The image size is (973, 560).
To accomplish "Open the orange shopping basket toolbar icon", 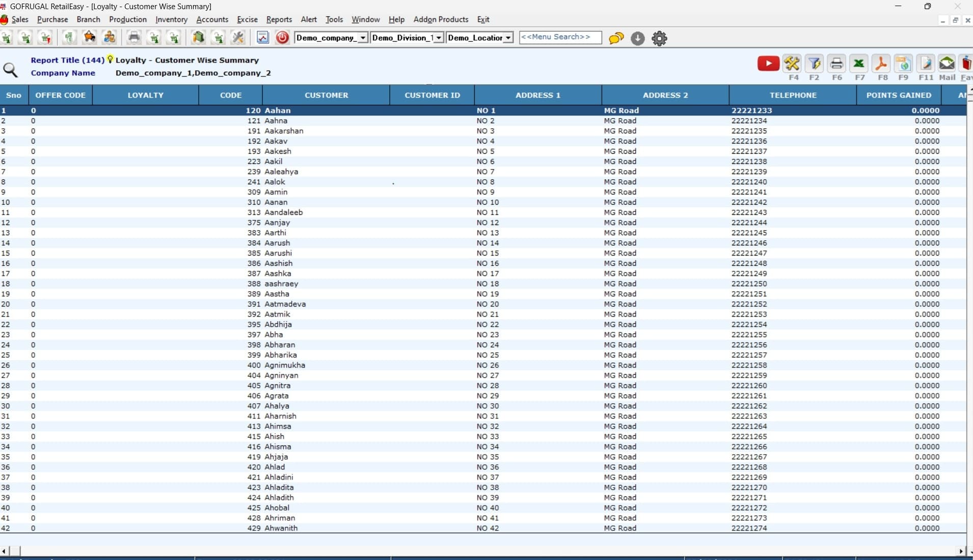I will (90, 38).
